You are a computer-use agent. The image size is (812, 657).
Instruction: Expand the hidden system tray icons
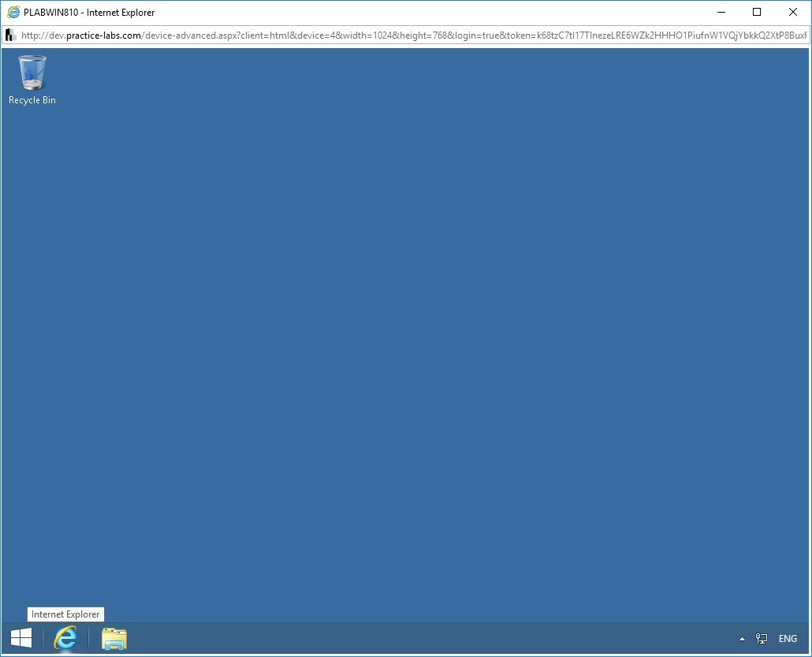741,638
